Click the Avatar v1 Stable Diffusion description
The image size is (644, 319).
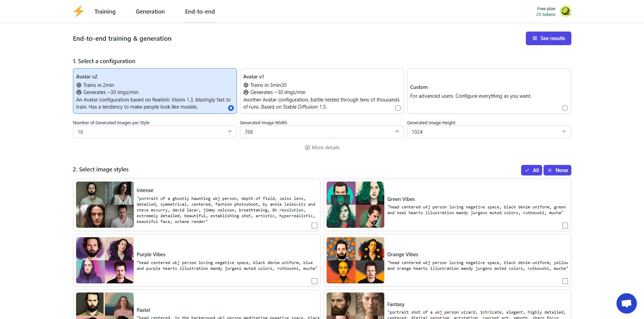point(321,103)
